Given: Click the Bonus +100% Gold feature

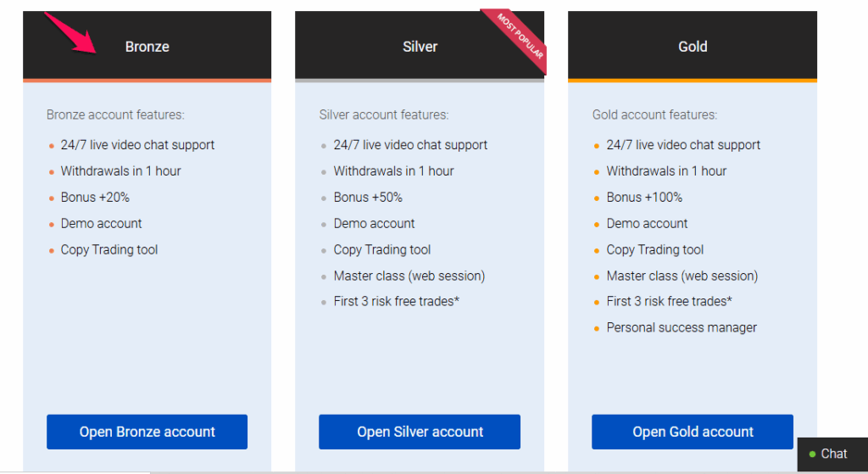Looking at the screenshot, I should tap(644, 197).
